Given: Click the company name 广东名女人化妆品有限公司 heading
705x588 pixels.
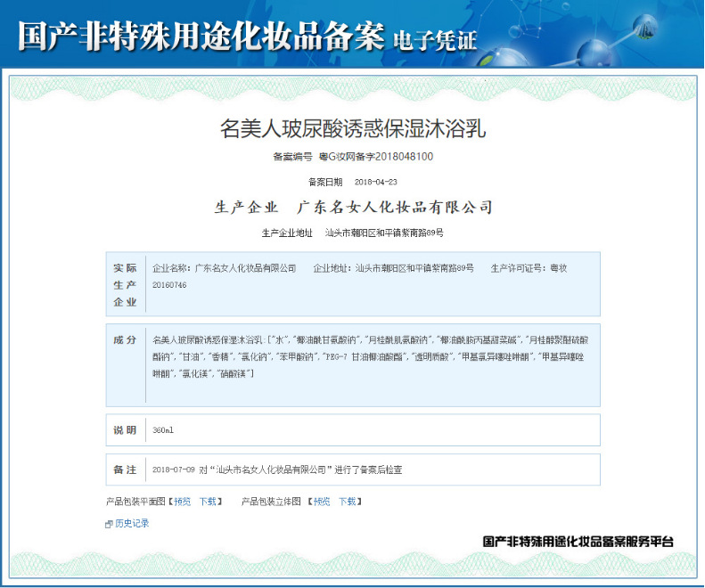Looking at the screenshot, I should click(395, 207).
